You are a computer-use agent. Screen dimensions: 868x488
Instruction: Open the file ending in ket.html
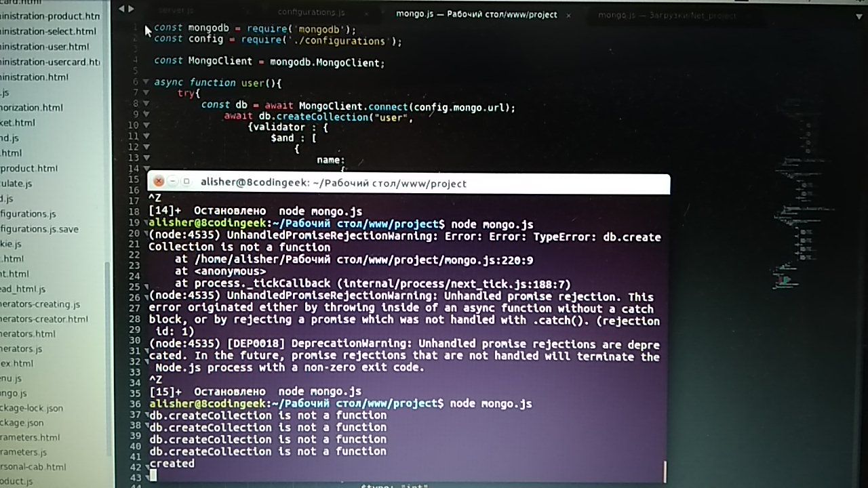click(18, 123)
